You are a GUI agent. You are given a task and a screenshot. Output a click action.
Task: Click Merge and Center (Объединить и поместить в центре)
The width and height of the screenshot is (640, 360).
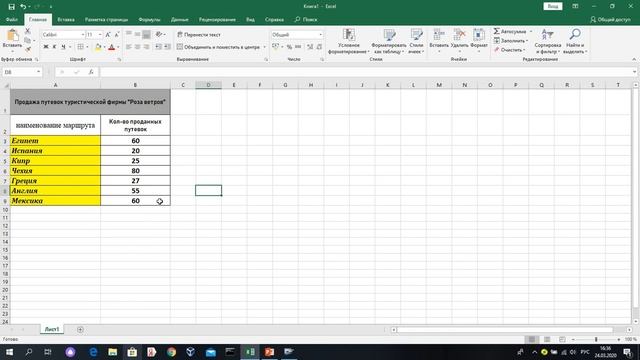pyautogui.click(x=218, y=47)
